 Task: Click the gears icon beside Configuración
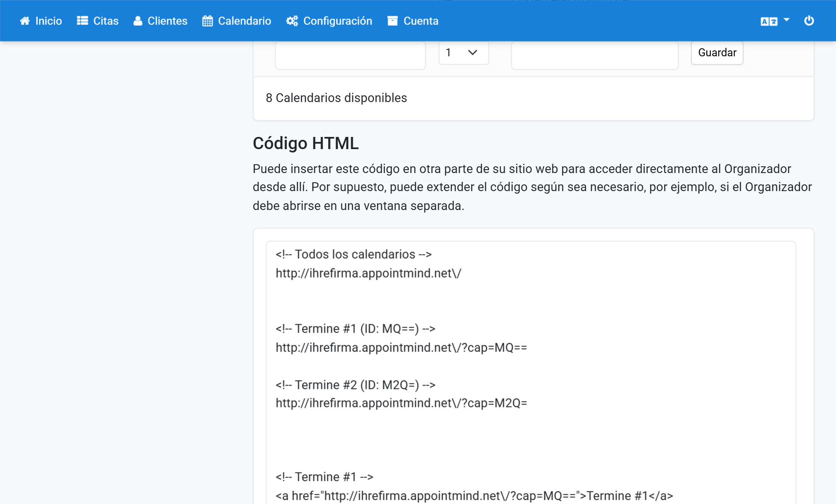click(292, 21)
